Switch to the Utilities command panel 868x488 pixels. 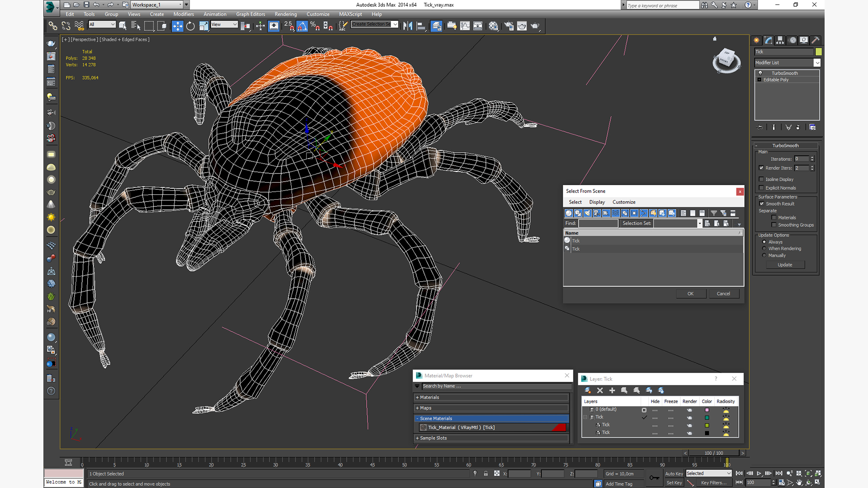click(x=816, y=40)
